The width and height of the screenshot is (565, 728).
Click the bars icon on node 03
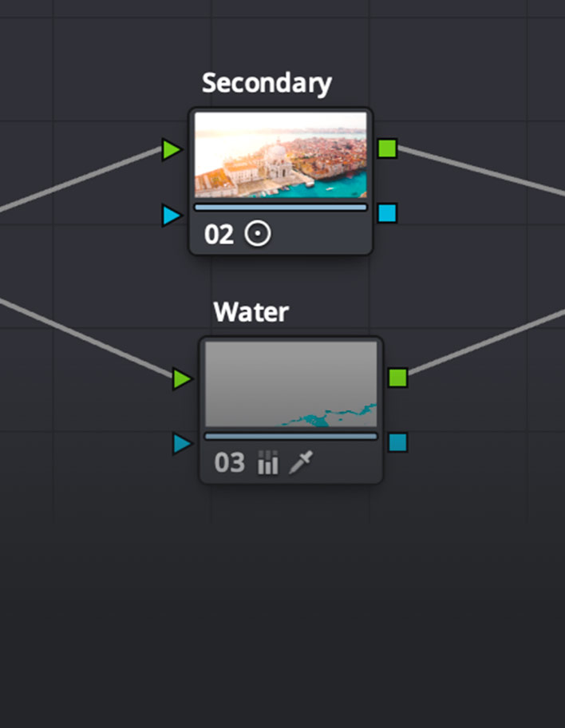[x=267, y=463]
